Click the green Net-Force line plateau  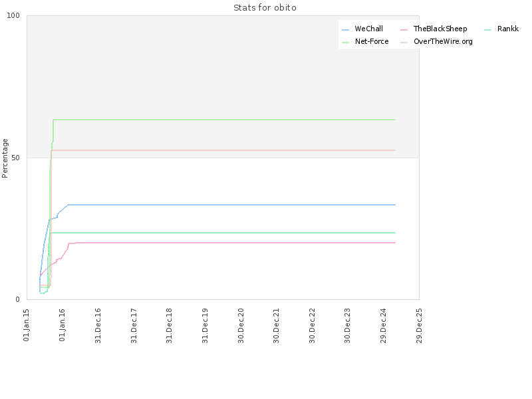(224, 120)
